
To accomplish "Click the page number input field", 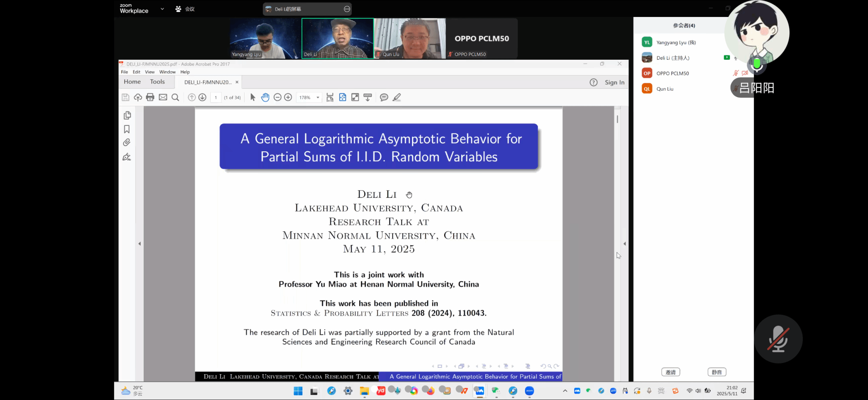I will (216, 97).
